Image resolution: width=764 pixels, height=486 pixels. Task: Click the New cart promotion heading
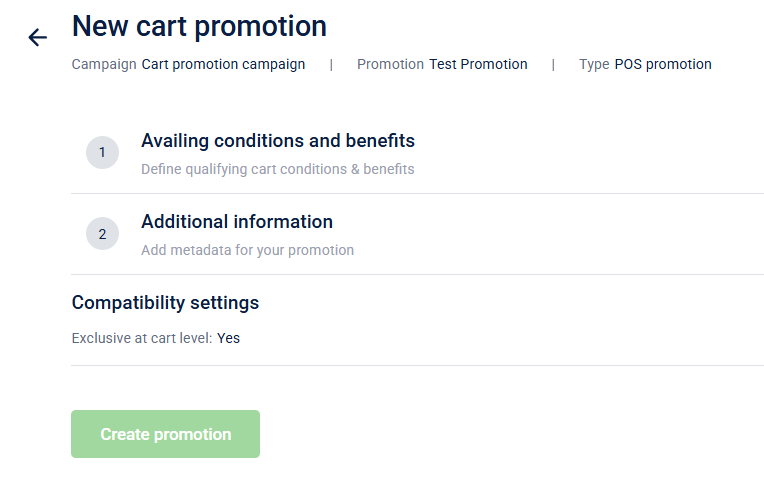(199, 26)
